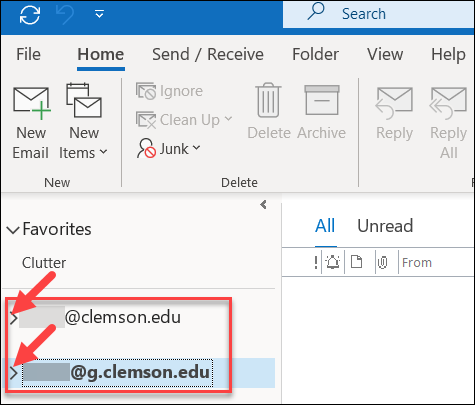Collapse the Favorites section
This screenshot has height=405, width=475.
tap(13, 230)
